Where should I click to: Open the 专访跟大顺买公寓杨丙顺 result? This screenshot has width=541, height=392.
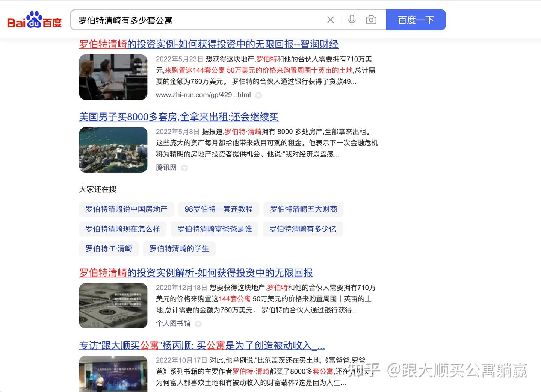coord(201,345)
